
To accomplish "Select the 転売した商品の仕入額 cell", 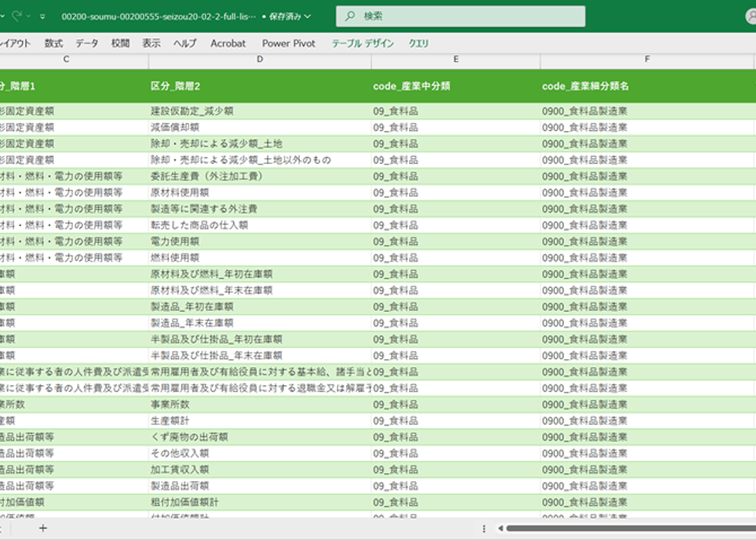I will point(260,225).
